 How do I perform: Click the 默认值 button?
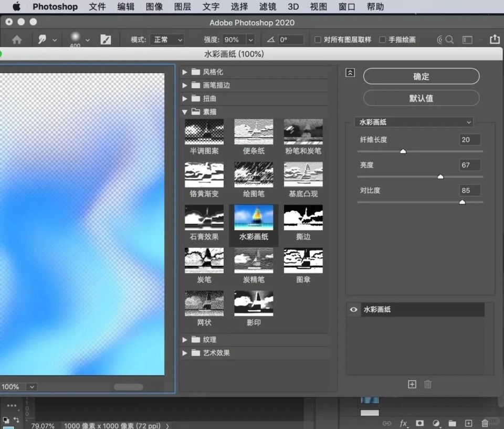[x=421, y=98]
